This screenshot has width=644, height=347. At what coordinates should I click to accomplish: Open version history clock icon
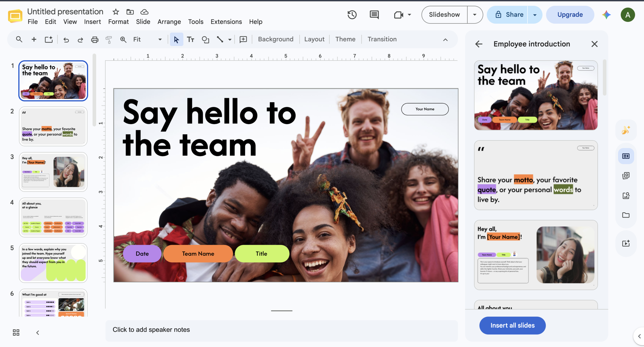[352, 15]
